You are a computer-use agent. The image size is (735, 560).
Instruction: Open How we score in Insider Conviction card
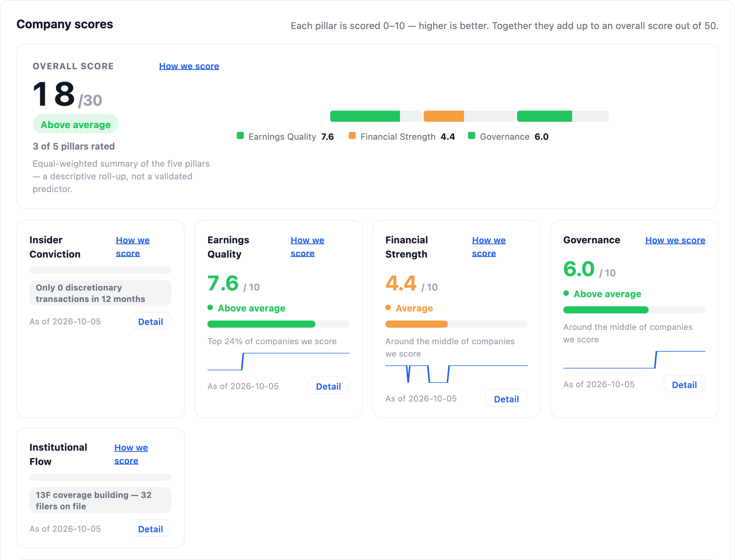click(x=133, y=247)
